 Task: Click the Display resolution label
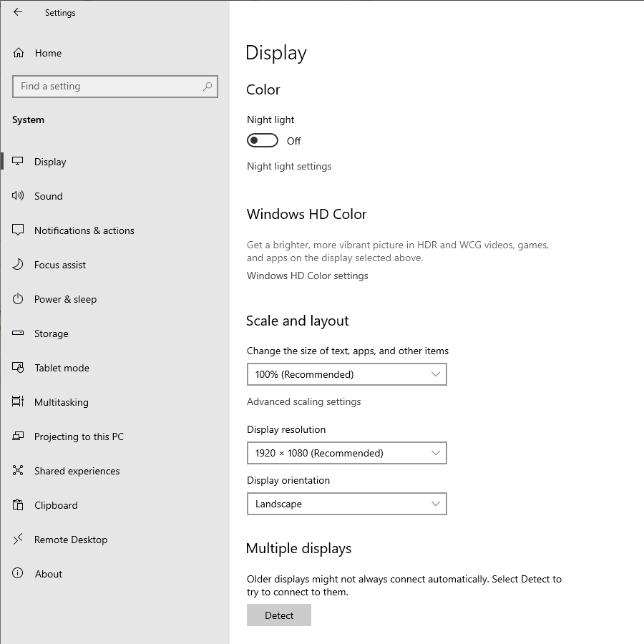click(286, 429)
